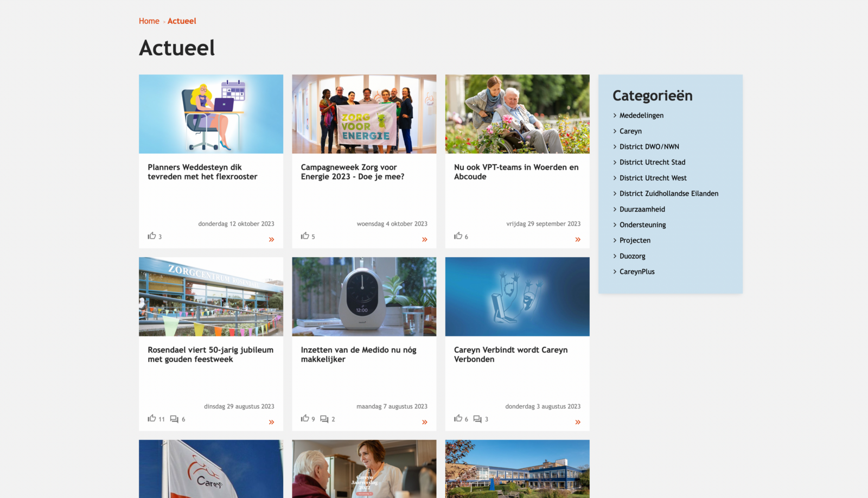Open Rosendael viert 50-jarig jubileum article
Image resolution: width=868 pixels, height=498 pixels.
point(210,355)
